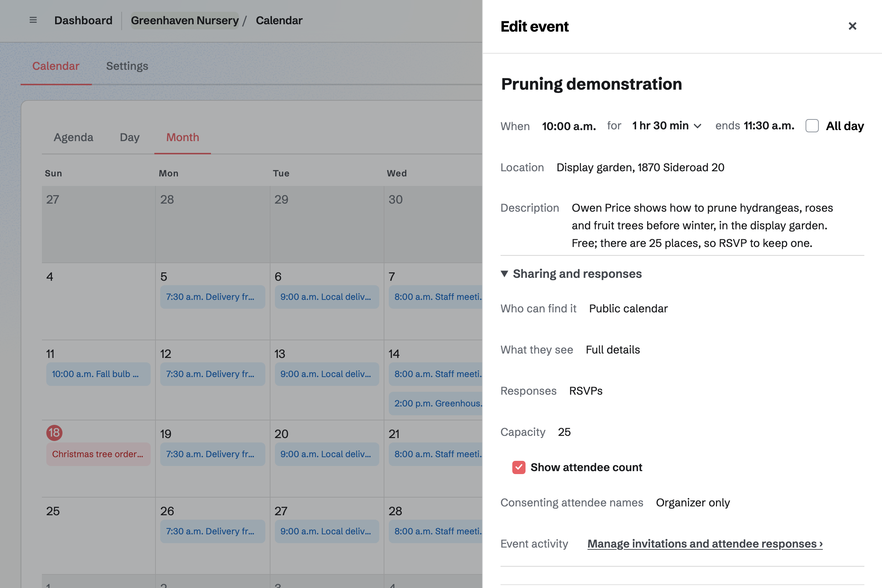Click Calendar in breadcrumb

(x=279, y=20)
